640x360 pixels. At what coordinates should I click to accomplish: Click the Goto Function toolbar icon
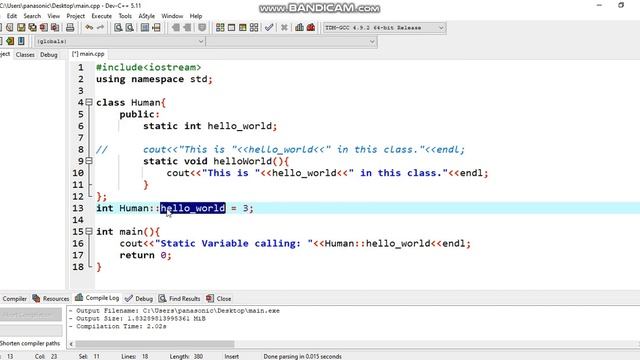point(145,28)
